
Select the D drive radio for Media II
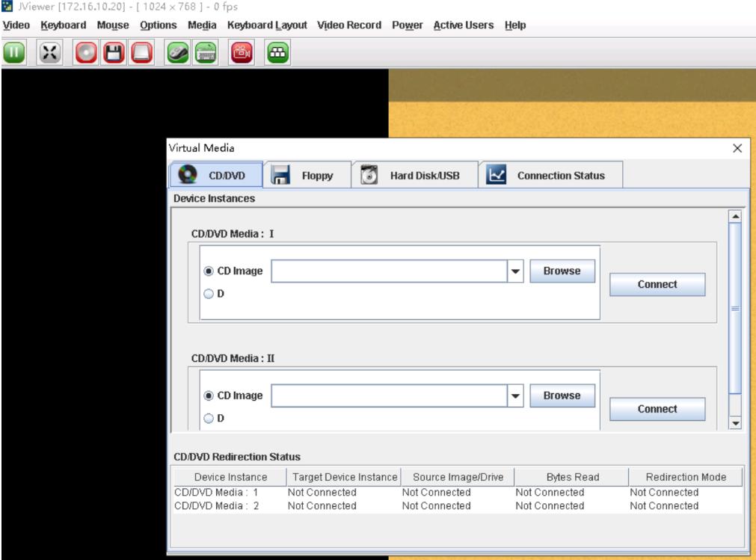[x=209, y=418]
